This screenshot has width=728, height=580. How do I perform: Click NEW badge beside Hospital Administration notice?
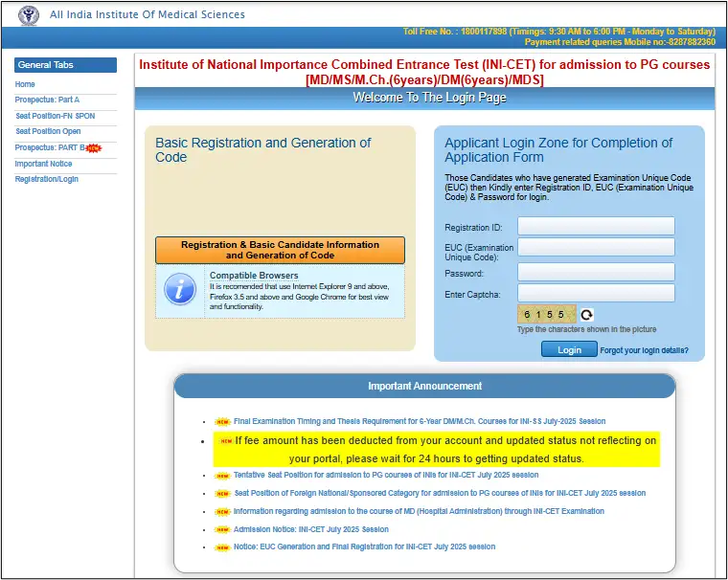point(223,512)
